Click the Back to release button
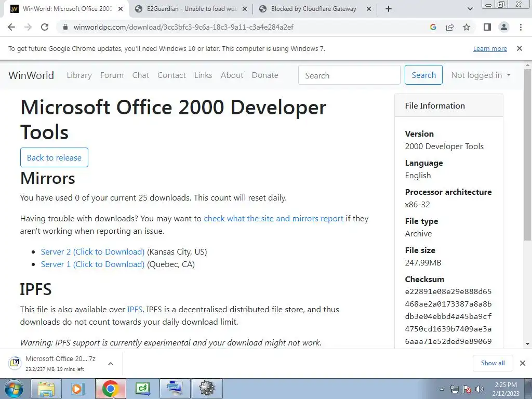The width and height of the screenshot is (532, 399). pyautogui.click(x=54, y=157)
